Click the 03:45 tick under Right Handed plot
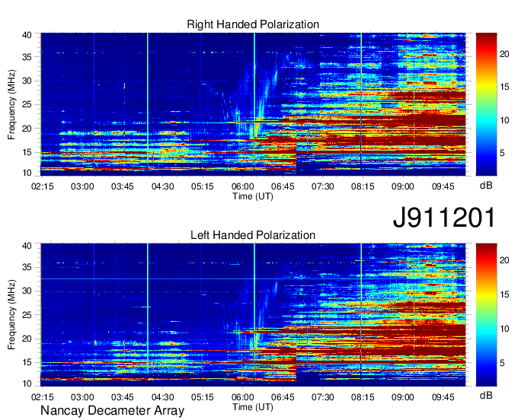Image resolution: width=518 pixels, height=420 pixels. click(x=122, y=186)
